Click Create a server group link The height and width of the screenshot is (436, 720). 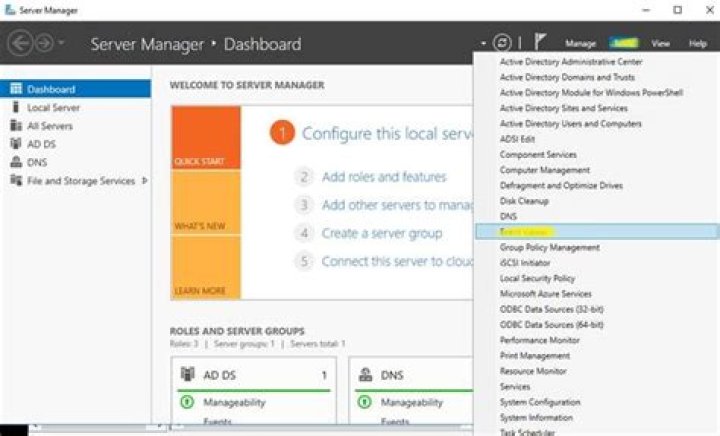(382, 233)
